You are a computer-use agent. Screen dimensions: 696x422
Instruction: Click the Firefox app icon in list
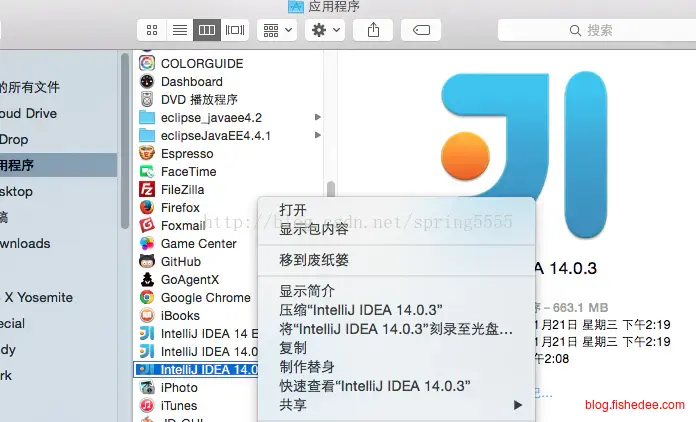(147, 208)
